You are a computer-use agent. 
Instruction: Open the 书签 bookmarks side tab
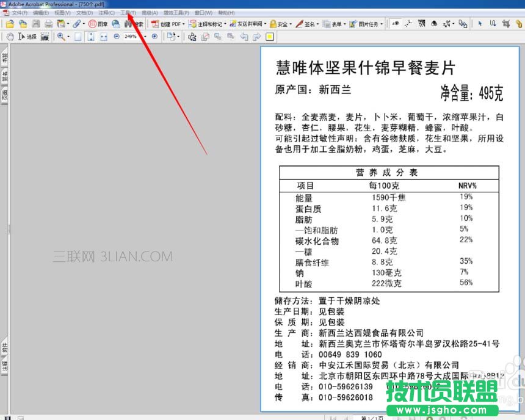5,57
